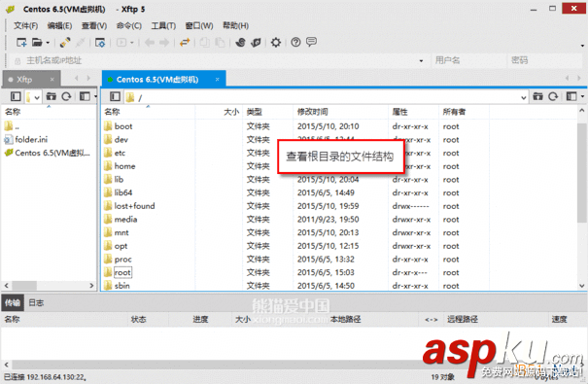Open local pane path dropdown

37,97
